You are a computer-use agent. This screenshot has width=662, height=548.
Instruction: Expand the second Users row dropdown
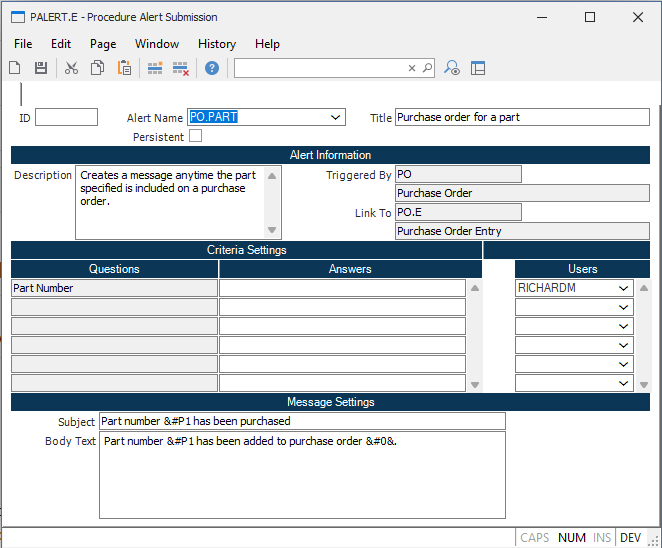tap(624, 307)
